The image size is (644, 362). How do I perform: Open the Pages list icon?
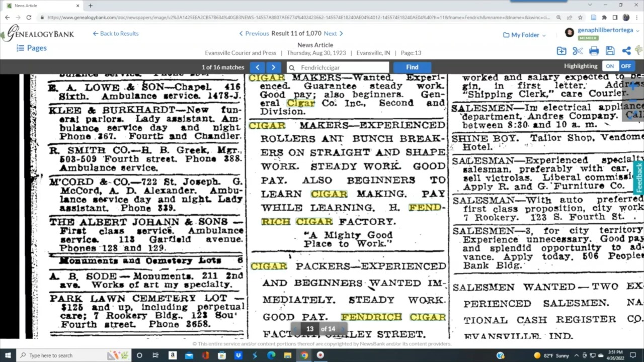tap(20, 48)
